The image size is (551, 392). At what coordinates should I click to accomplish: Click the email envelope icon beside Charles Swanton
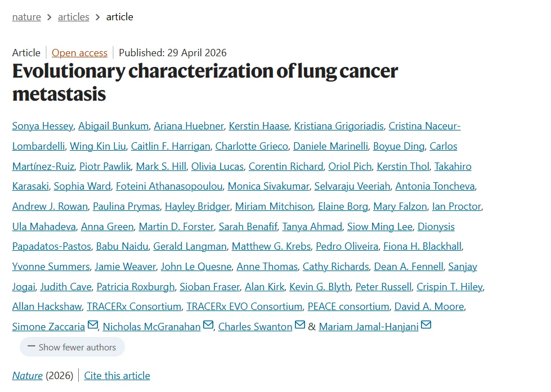300,325
